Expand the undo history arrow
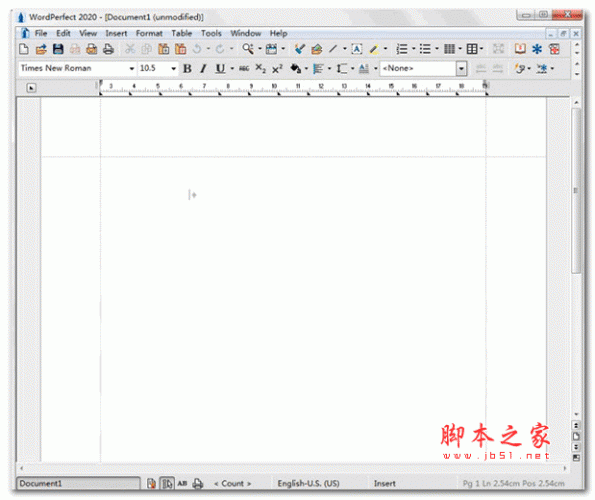Image resolution: width=595 pixels, height=500 pixels. pyautogui.click(x=208, y=49)
